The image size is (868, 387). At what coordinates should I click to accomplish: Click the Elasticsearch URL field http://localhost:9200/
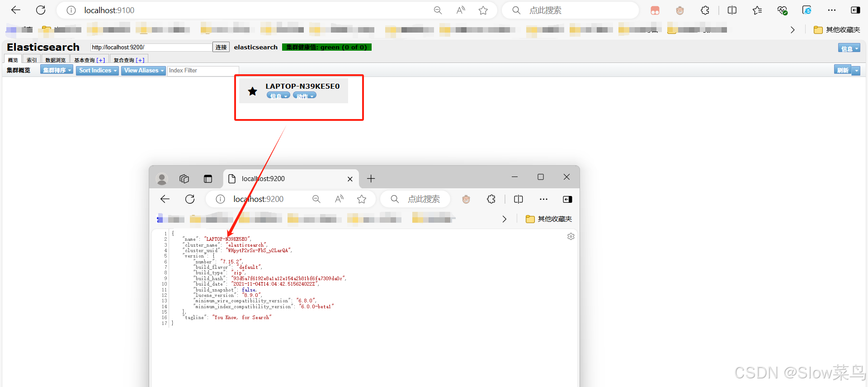(151, 47)
